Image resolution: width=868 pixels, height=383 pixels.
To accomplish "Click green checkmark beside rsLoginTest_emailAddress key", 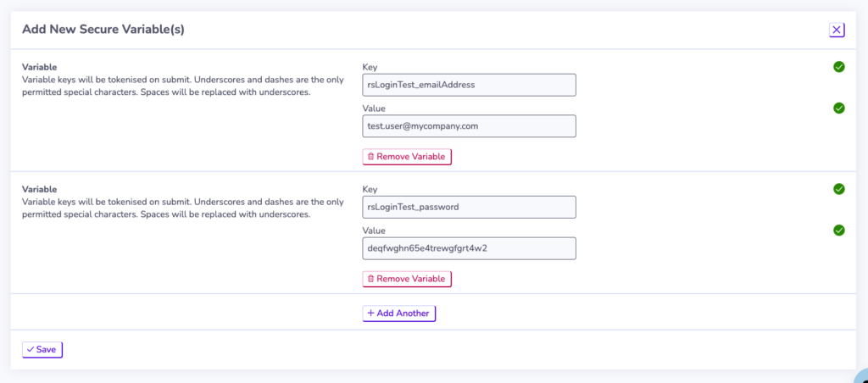I will click(x=838, y=67).
